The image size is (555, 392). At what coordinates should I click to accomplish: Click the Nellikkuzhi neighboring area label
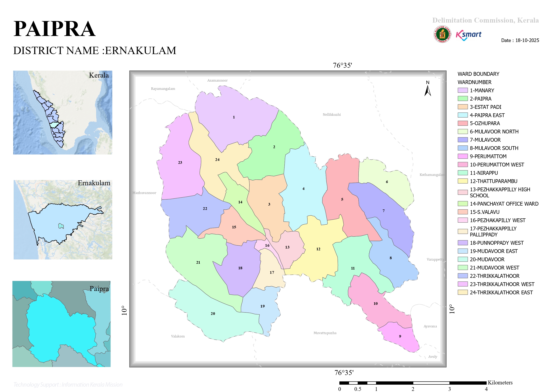pos(332,114)
